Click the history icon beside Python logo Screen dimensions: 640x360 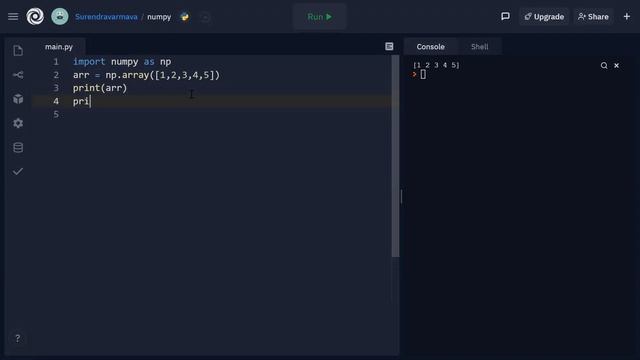point(205,17)
